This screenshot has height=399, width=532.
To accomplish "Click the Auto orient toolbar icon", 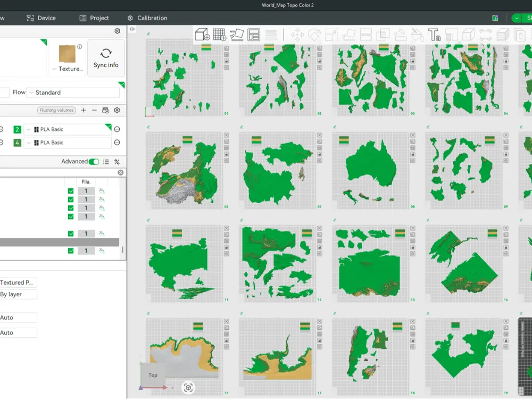I will pyautogui.click(x=237, y=35).
